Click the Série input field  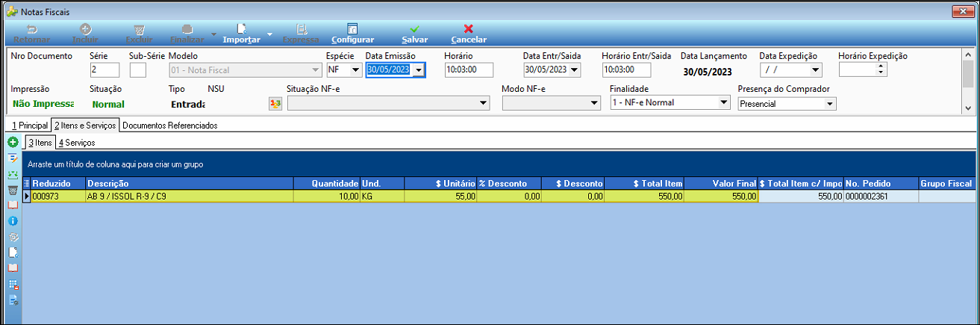pos(104,70)
